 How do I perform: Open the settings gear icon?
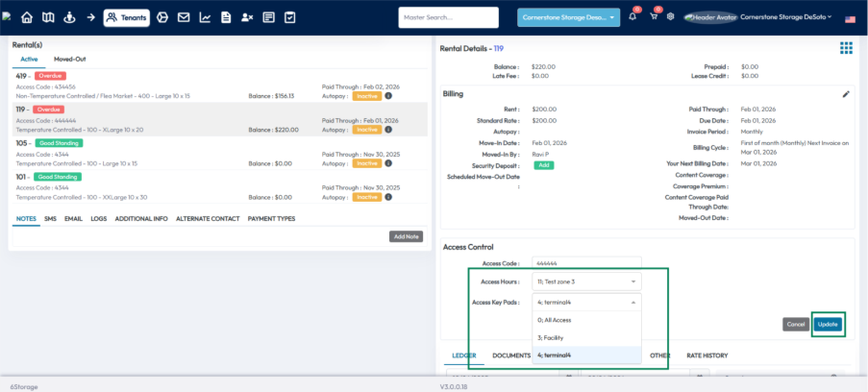point(670,17)
